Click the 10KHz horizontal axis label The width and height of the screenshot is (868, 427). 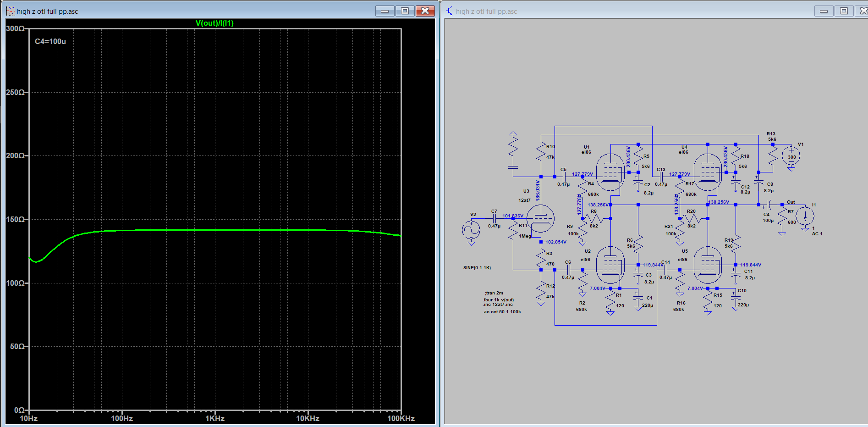pyautogui.click(x=308, y=418)
